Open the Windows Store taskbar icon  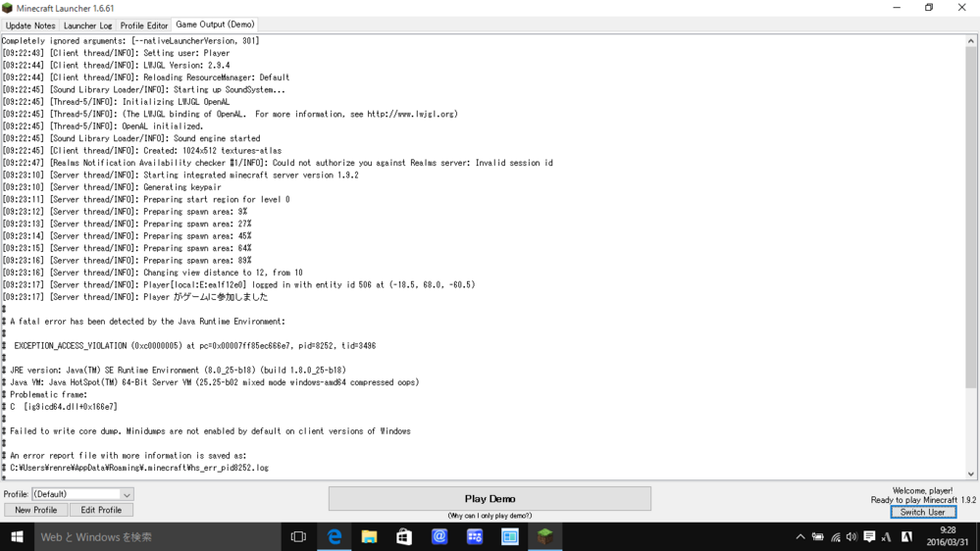[x=404, y=536]
